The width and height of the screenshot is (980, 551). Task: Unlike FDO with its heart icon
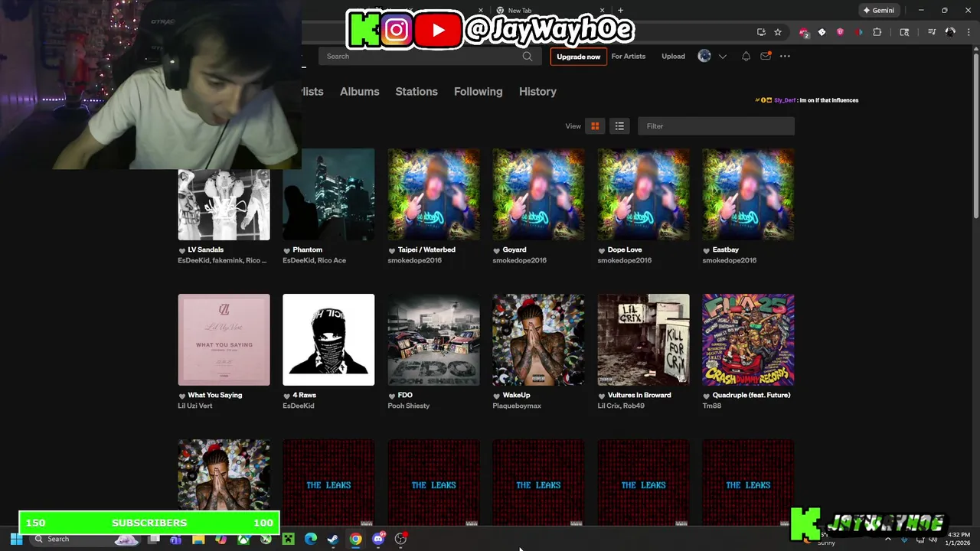392,396
